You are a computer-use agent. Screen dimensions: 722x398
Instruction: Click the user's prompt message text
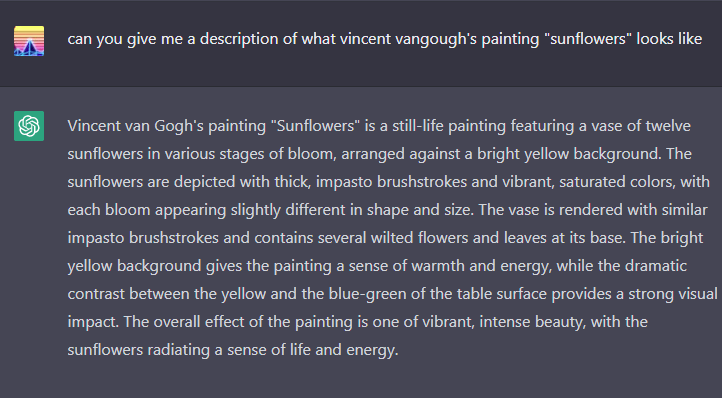click(x=384, y=39)
